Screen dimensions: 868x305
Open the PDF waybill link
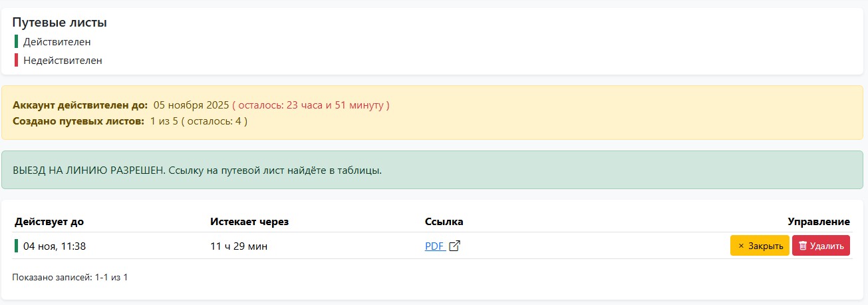434,246
